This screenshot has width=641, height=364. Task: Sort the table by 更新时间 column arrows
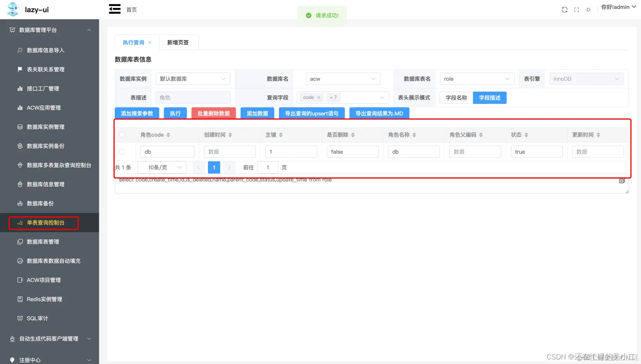599,134
